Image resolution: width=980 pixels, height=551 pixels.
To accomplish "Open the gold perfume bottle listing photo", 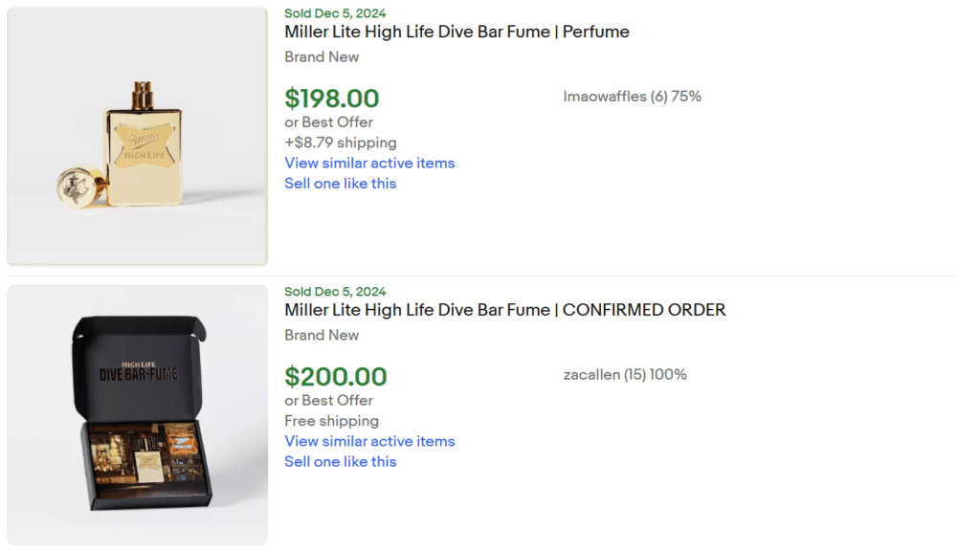I will [137, 136].
